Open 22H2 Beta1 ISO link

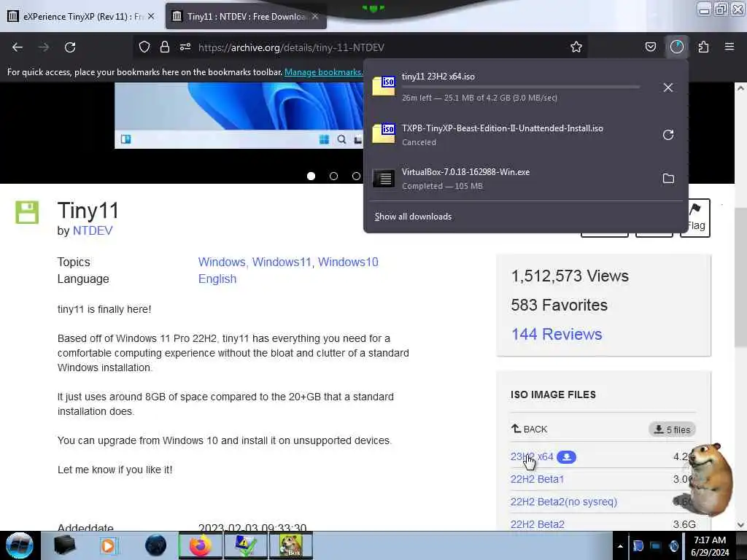(537, 479)
